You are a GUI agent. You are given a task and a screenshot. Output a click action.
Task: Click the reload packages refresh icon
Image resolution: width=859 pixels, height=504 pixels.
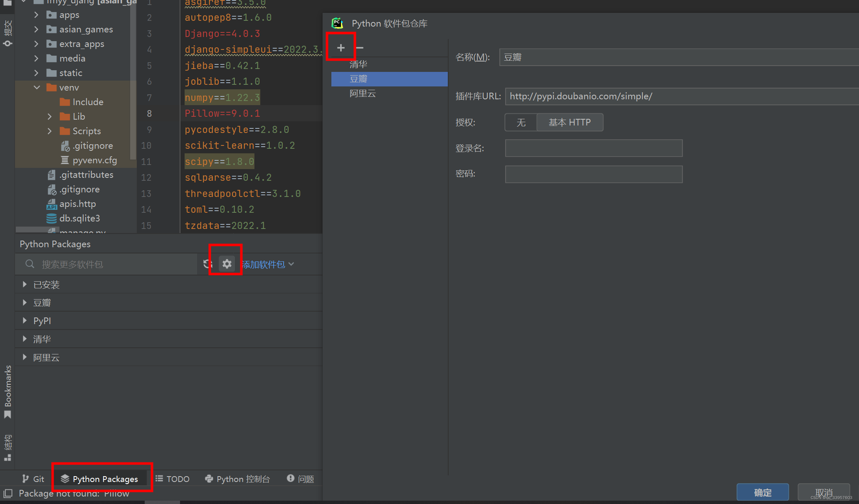207,264
